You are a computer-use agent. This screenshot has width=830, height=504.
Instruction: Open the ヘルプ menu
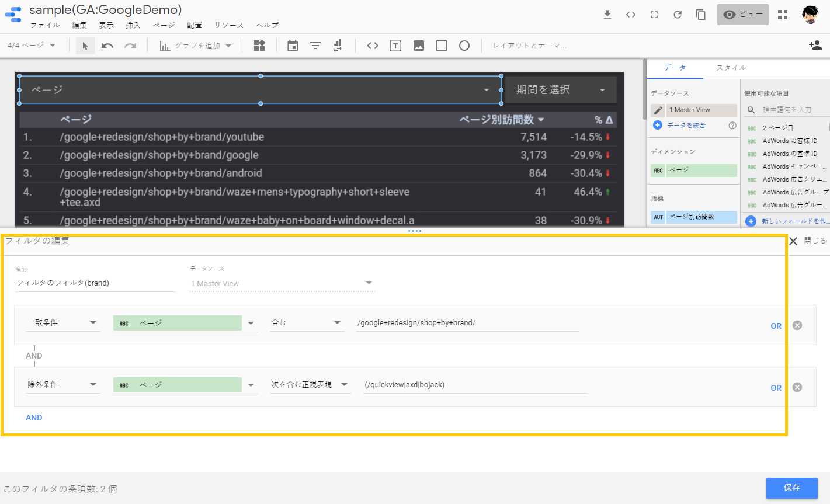(268, 25)
